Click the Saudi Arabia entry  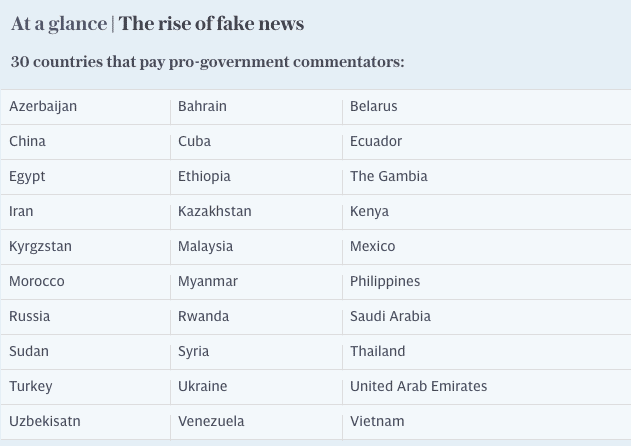pos(390,316)
